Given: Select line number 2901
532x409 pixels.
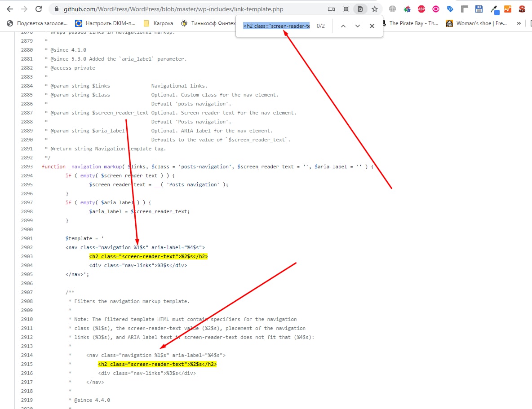Looking at the screenshot, I should point(27,238).
